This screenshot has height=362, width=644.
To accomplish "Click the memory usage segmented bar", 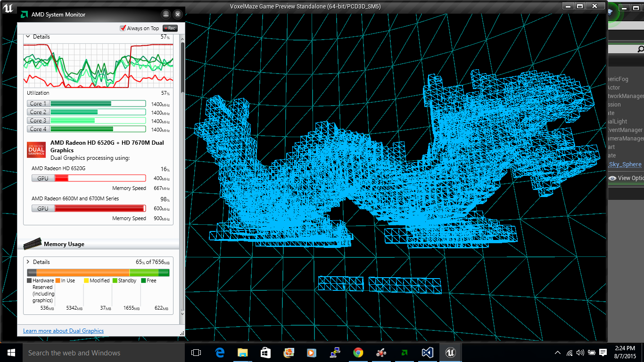I will tap(98, 272).
